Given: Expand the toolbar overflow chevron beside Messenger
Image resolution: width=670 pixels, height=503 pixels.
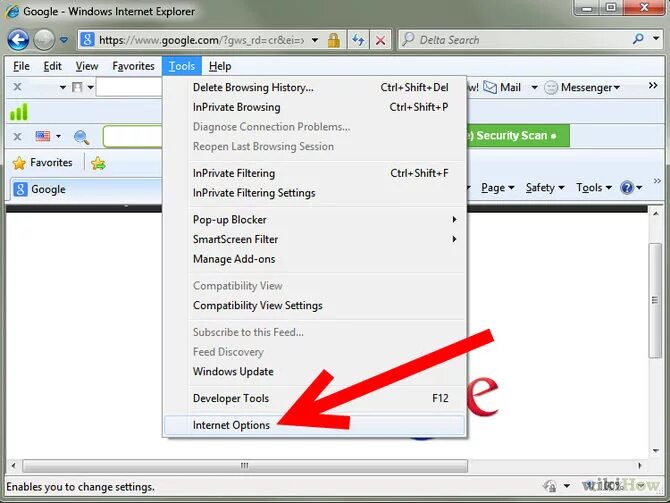Looking at the screenshot, I should pos(652,85).
